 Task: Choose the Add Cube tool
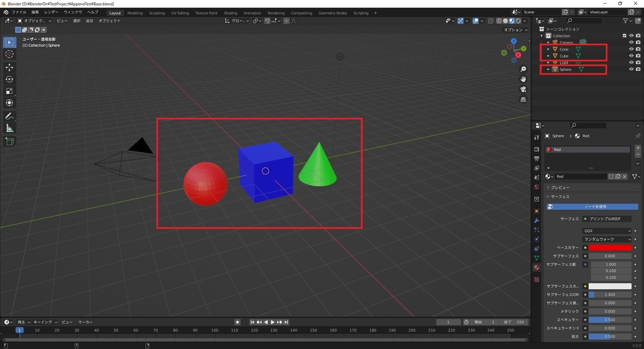coord(10,141)
